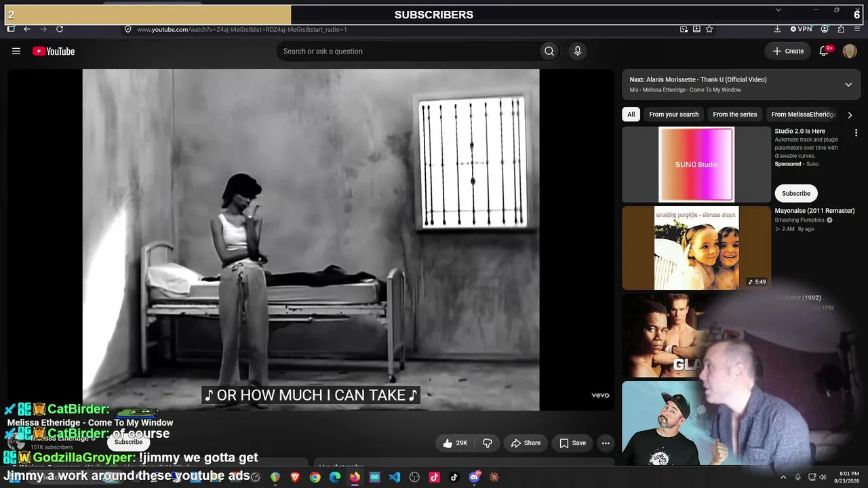Show more filter chips with right arrow

click(850, 115)
